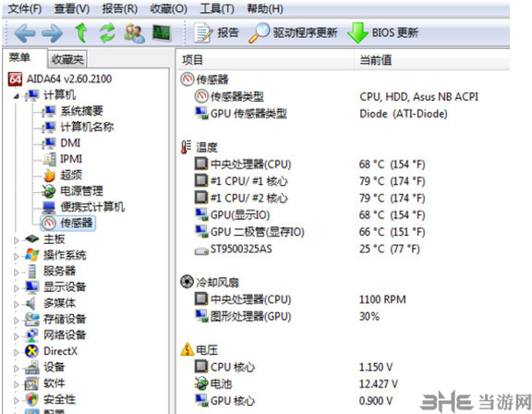Image resolution: width=532 pixels, height=414 pixels.
Task: Expand the DirectX tree node
Action: point(16,352)
